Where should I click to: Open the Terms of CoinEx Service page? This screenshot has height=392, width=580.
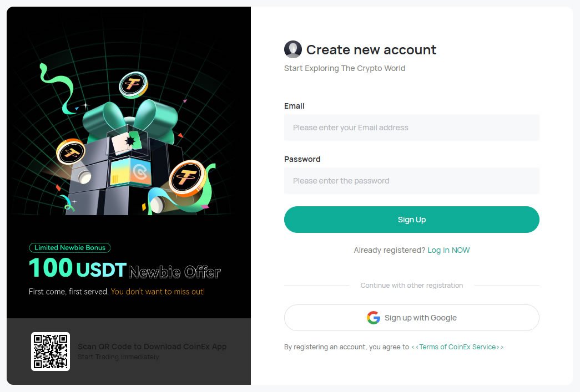pos(458,347)
